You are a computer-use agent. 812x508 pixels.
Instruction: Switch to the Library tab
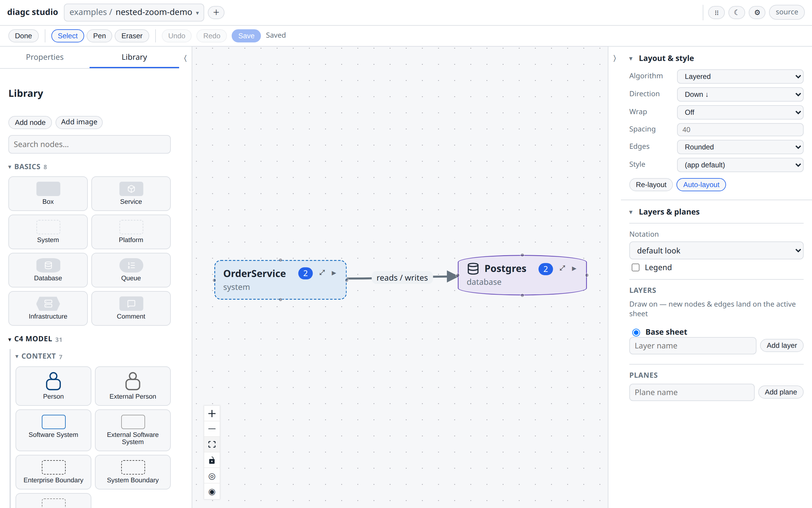pyautogui.click(x=134, y=57)
